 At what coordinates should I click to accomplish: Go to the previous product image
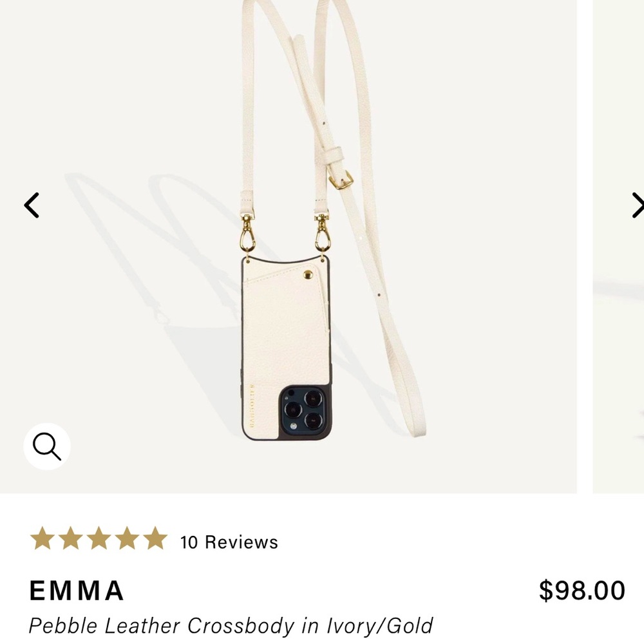[32, 205]
